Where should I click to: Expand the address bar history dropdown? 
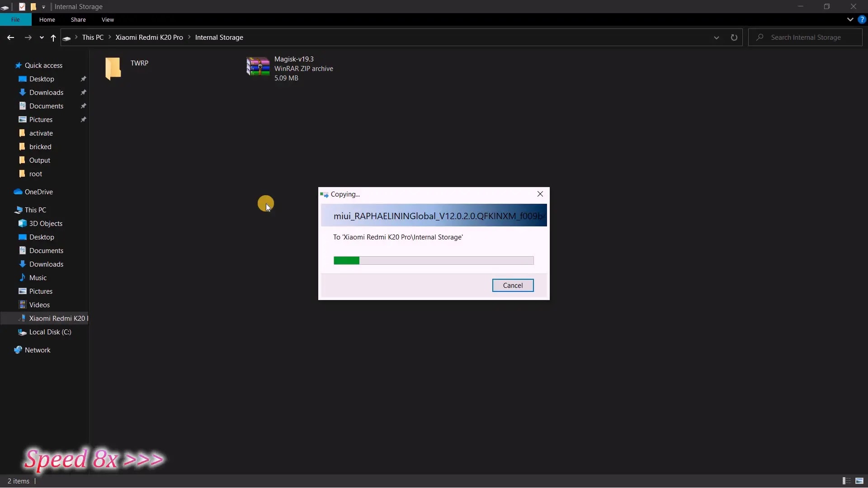(x=716, y=38)
